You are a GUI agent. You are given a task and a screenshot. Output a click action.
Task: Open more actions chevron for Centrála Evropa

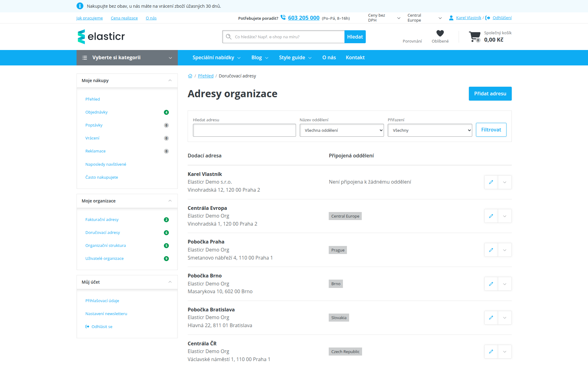(x=505, y=216)
